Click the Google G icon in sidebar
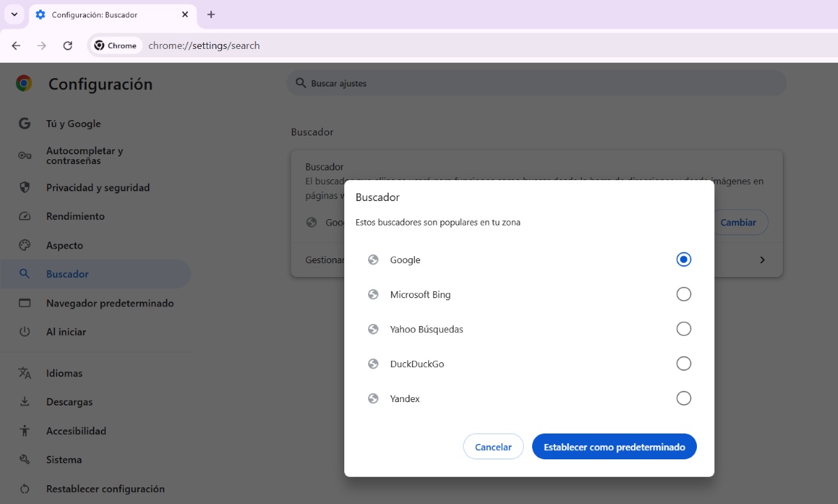 (x=24, y=124)
